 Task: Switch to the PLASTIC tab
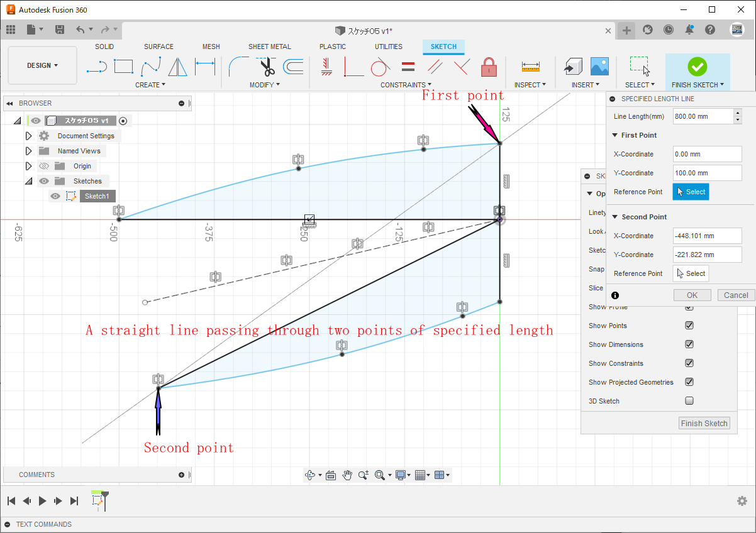pos(333,47)
